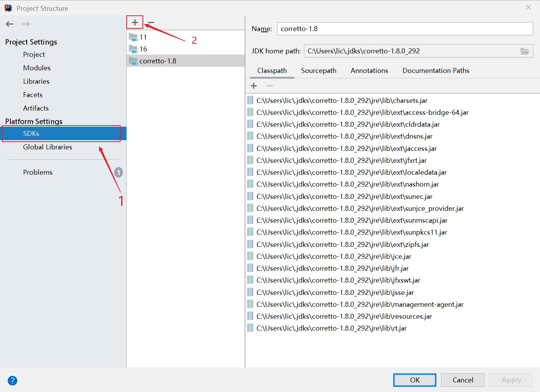540x392 pixels.
Task: Click folder icon of SDK 11
Action: [x=133, y=37]
